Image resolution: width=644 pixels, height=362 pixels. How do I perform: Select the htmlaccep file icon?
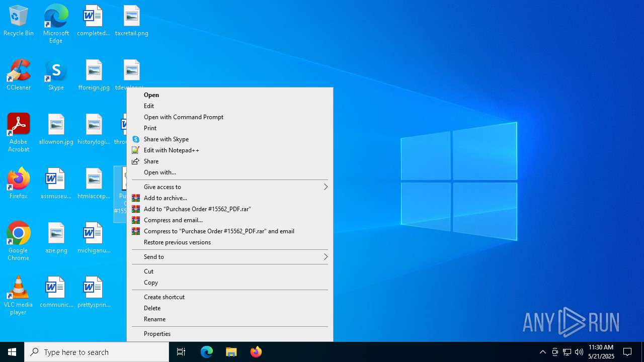(94, 184)
